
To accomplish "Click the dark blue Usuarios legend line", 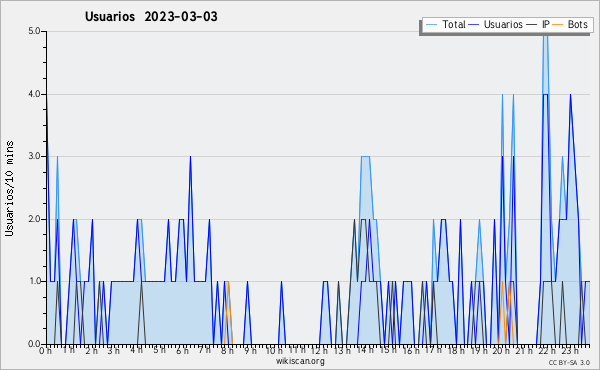I will (x=474, y=25).
